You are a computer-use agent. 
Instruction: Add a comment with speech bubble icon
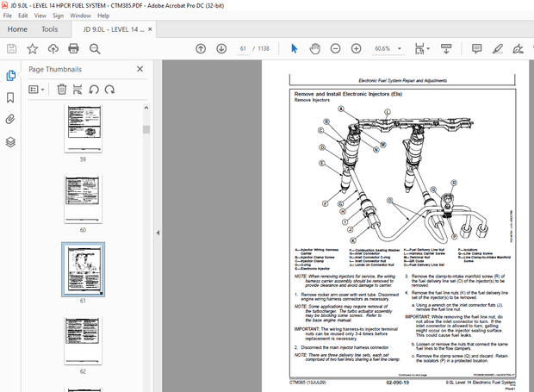(476, 49)
